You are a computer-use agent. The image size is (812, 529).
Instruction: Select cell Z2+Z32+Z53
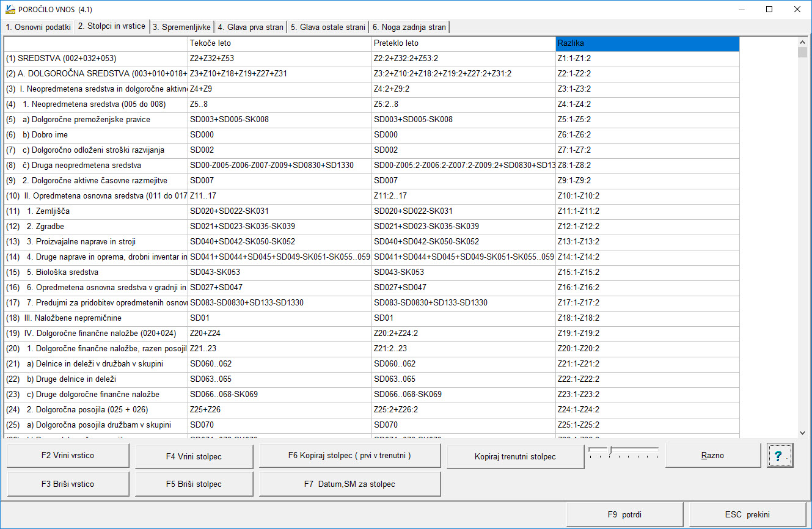[280, 59]
